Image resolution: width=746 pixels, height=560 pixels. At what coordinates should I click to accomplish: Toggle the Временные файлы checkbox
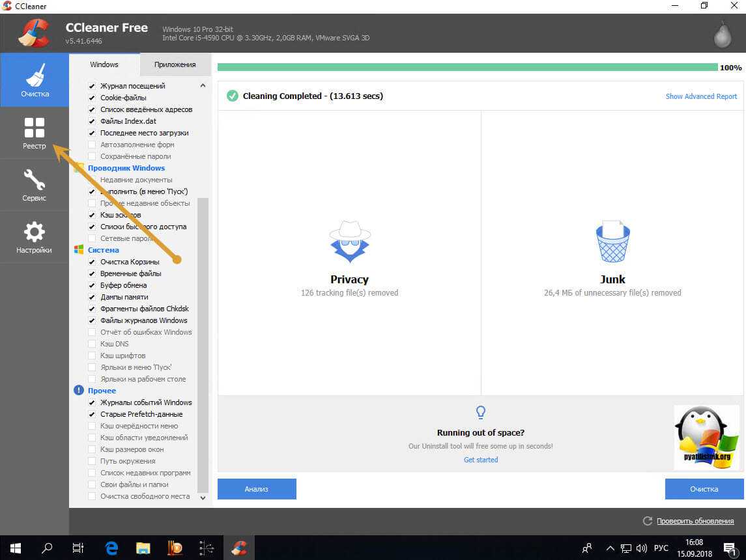pos(92,273)
